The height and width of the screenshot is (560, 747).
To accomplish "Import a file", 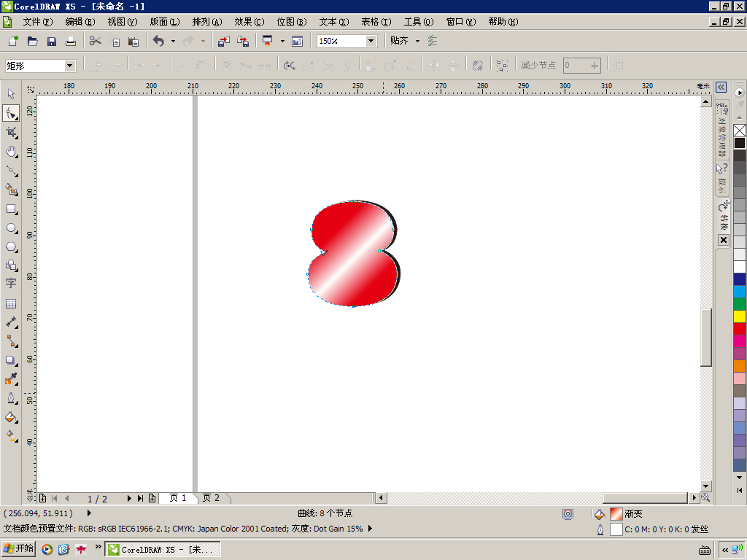I will (x=224, y=41).
